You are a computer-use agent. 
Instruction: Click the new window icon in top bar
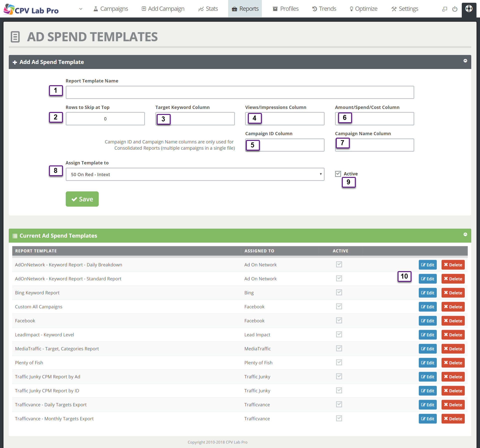445,9
